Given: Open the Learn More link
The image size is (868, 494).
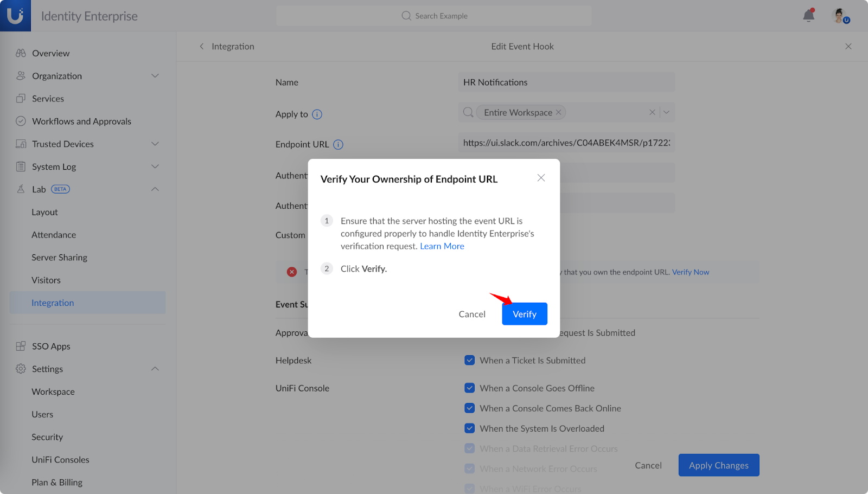Looking at the screenshot, I should pyautogui.click(x=442, y=246).
